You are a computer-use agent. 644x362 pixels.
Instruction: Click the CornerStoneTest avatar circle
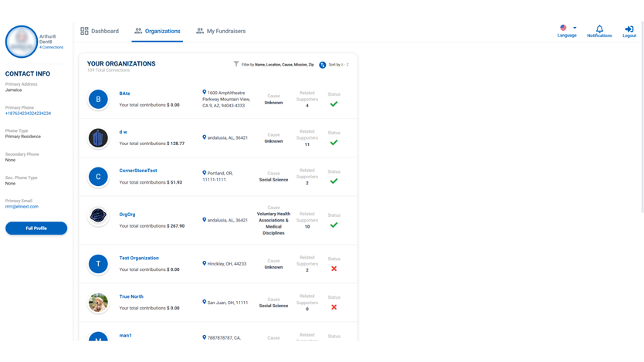coord(98,177)
